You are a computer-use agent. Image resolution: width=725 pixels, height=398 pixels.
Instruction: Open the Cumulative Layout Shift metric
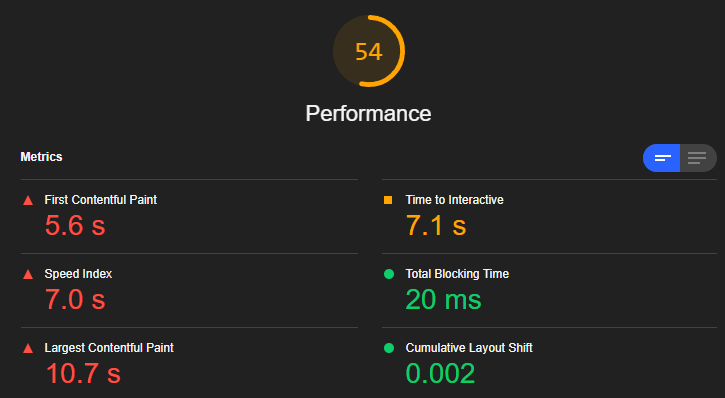[x=469, y=348]
